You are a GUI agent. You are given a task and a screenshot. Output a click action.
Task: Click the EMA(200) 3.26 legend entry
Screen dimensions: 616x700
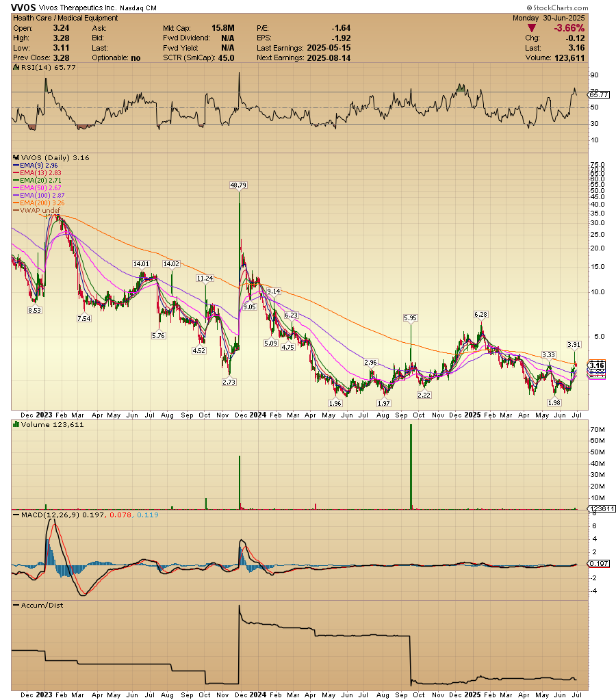click(x=39, y=203)
